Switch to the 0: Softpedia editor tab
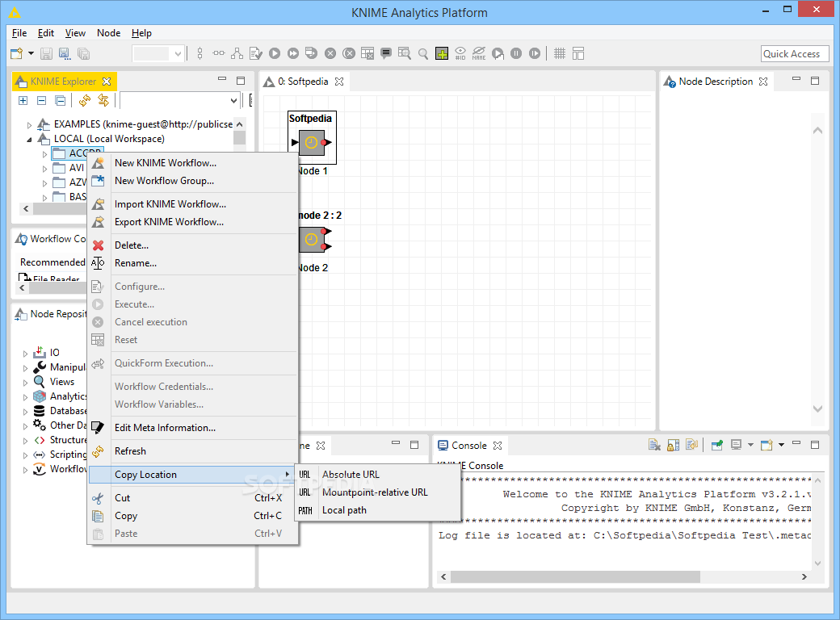Image resolution: width=840 pixels, height=620 pixels. click(303, 82)
